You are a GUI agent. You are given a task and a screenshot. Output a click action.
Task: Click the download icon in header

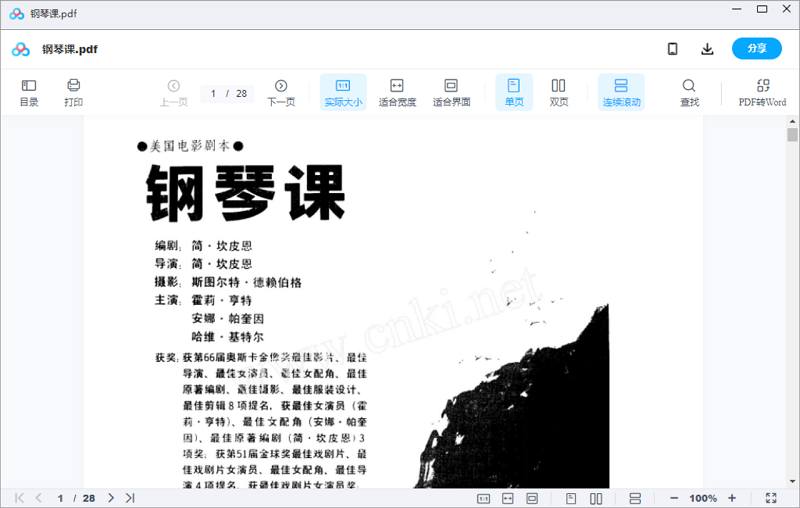click(708, 49)
